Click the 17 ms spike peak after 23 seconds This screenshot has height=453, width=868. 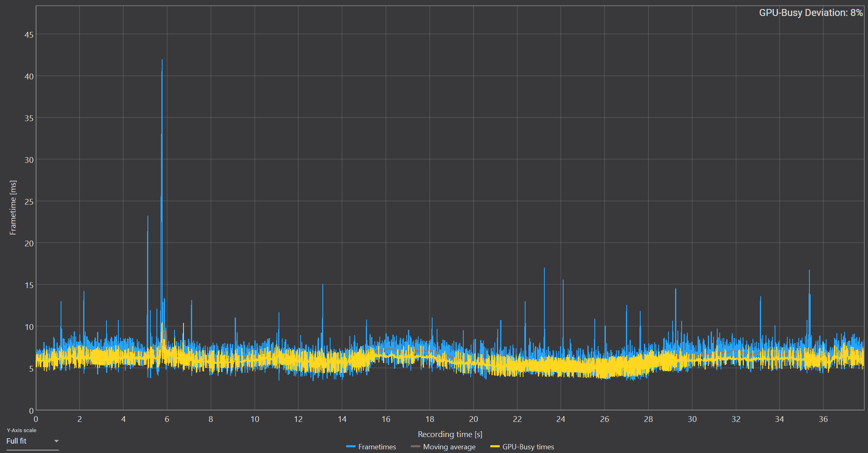pos(544,268)
